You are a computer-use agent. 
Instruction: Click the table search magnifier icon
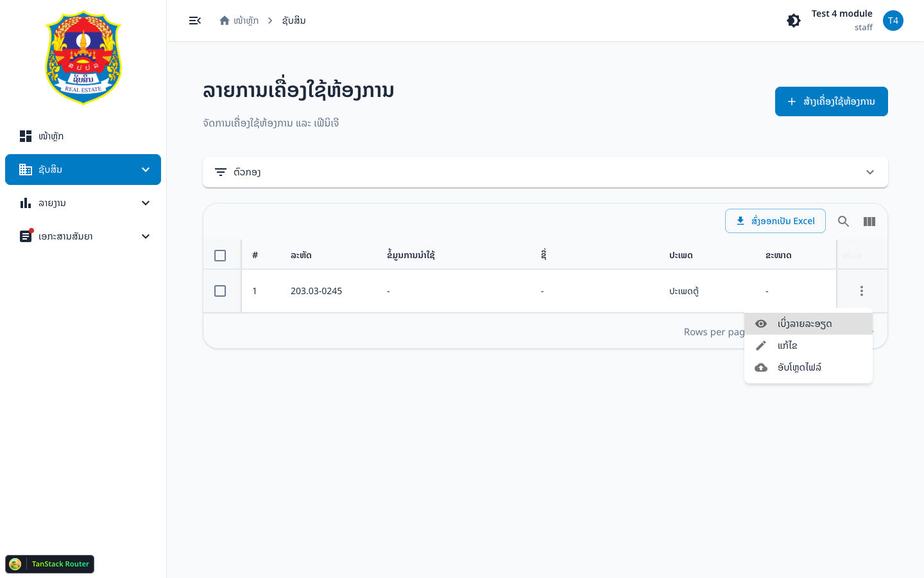click(x=844, y=222)
